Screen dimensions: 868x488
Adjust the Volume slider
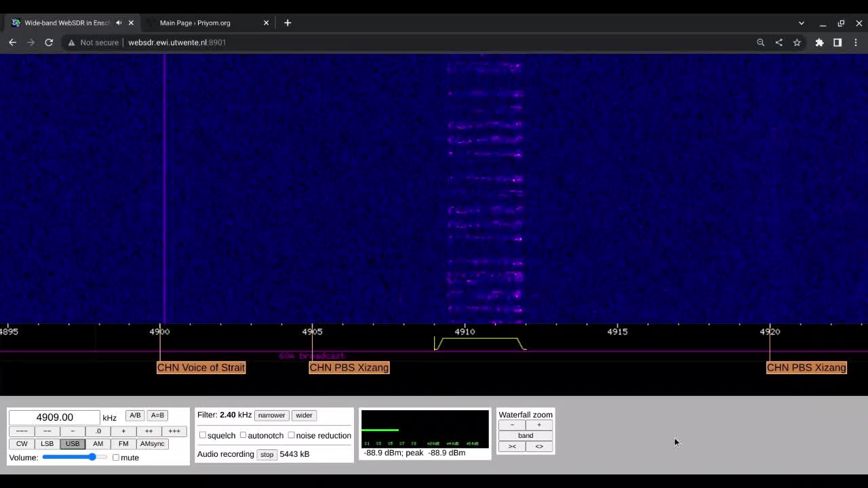(75, 457)
